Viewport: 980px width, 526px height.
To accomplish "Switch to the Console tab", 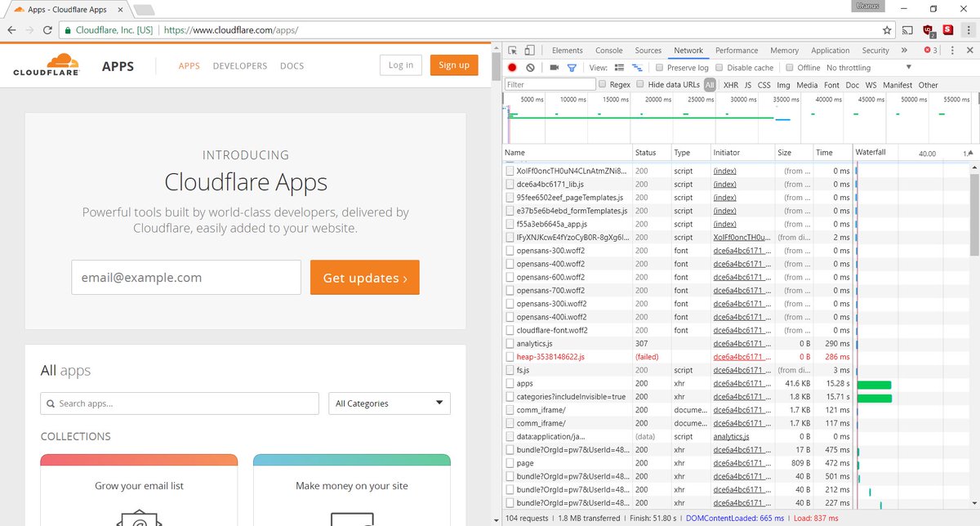I will (609, 51).
